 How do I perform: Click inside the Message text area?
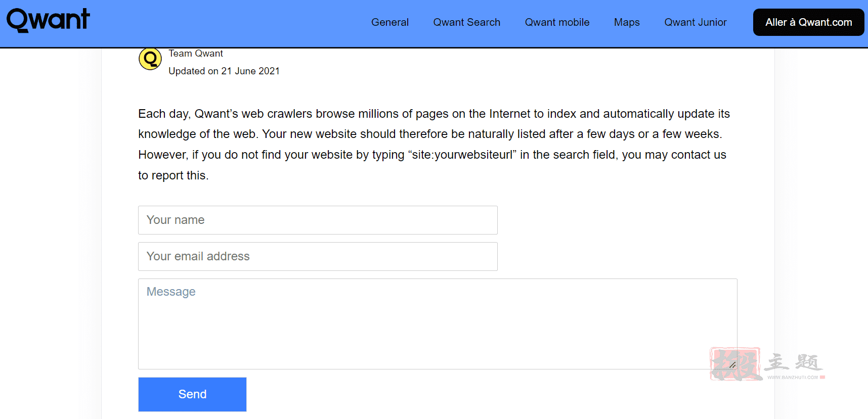438,324
